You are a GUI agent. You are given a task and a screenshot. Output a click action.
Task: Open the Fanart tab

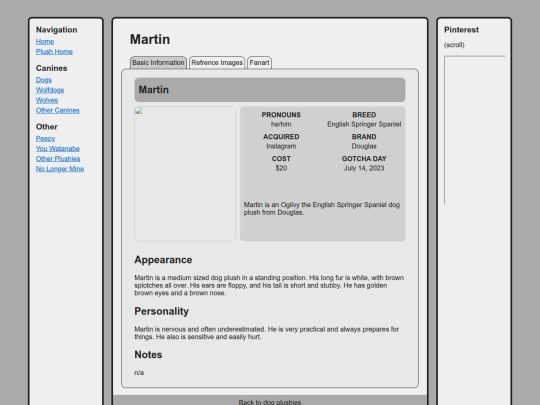click(x=259, y=63)
